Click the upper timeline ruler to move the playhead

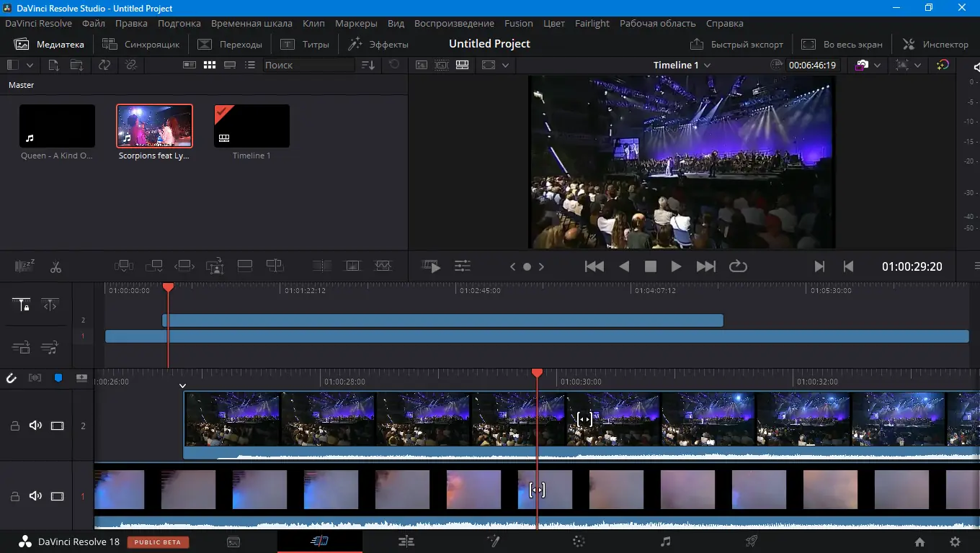tap(504, 291)
